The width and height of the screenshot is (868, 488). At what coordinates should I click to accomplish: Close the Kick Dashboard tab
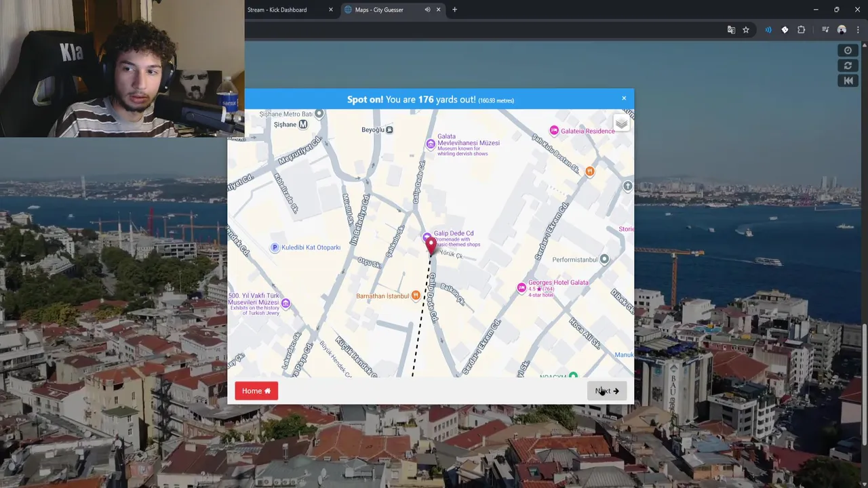[331, 9]
